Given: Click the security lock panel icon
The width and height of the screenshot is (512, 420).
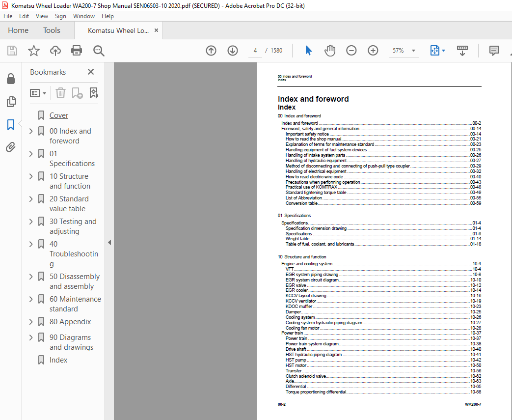Looking at the screenshot, I should point(11,79).
